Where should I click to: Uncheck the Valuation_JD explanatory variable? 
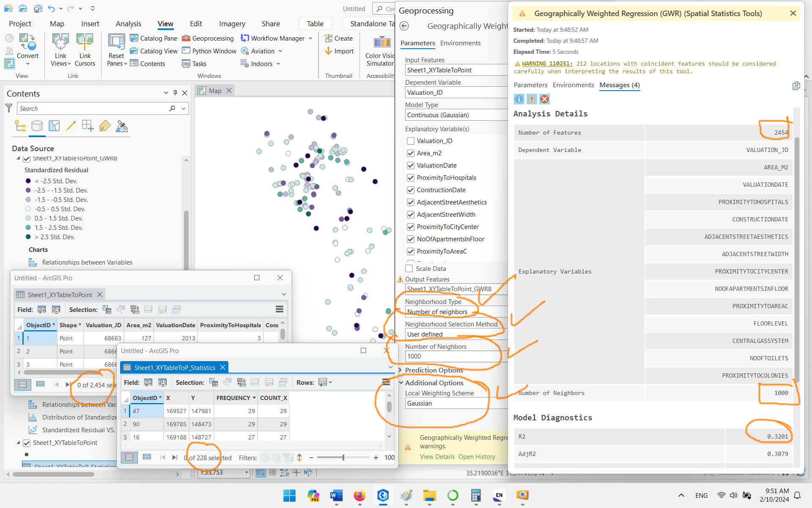pos(410,141)
